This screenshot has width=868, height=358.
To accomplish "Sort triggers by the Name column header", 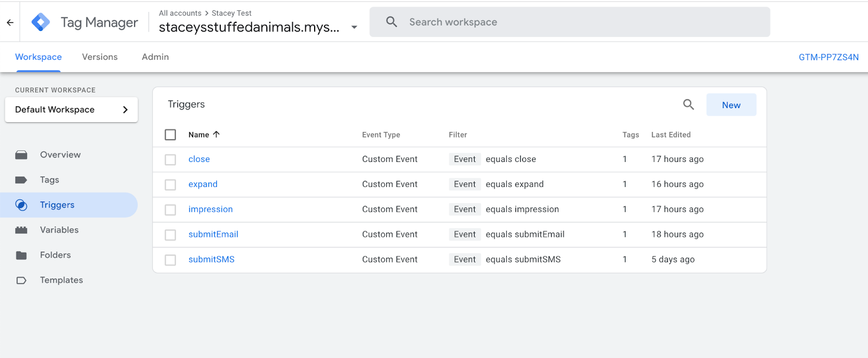I will (199, 135).
